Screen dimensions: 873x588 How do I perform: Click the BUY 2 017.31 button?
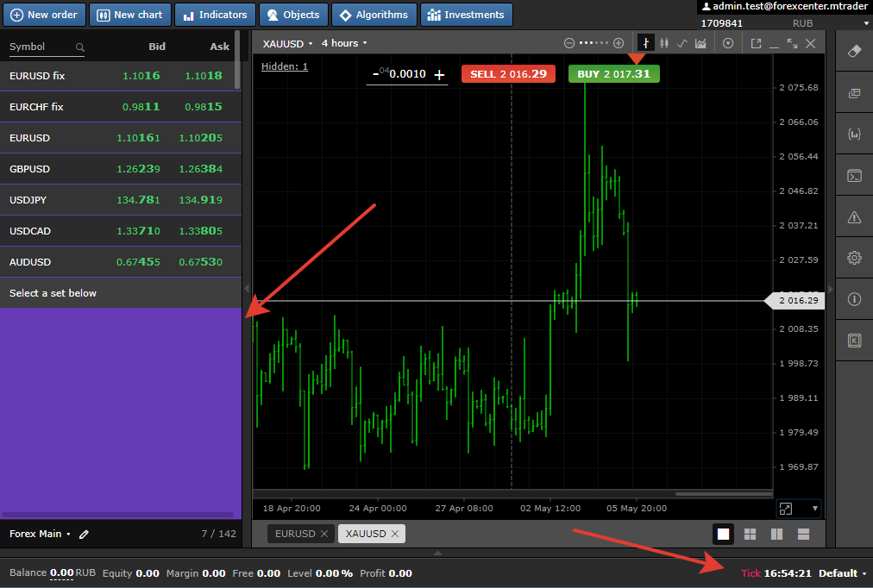(x=613, y=74)
